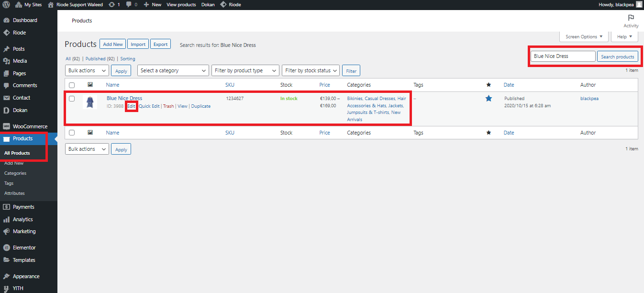The width and height of the screenshot is (644, 293).
Task: Open Products menu in sidebar
Action: pyautogui.click(x=29, y=139)
